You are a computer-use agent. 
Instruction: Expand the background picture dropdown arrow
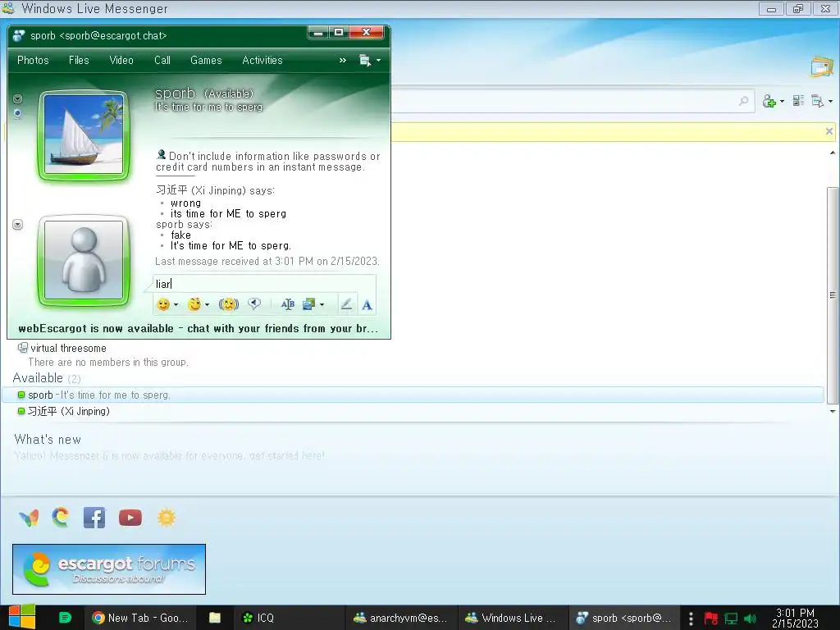point(322,305)
